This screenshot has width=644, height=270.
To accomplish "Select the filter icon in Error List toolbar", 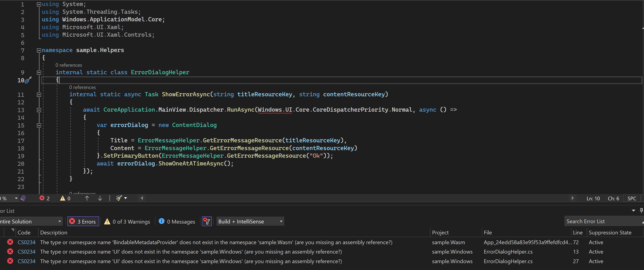I will point(206,221).
